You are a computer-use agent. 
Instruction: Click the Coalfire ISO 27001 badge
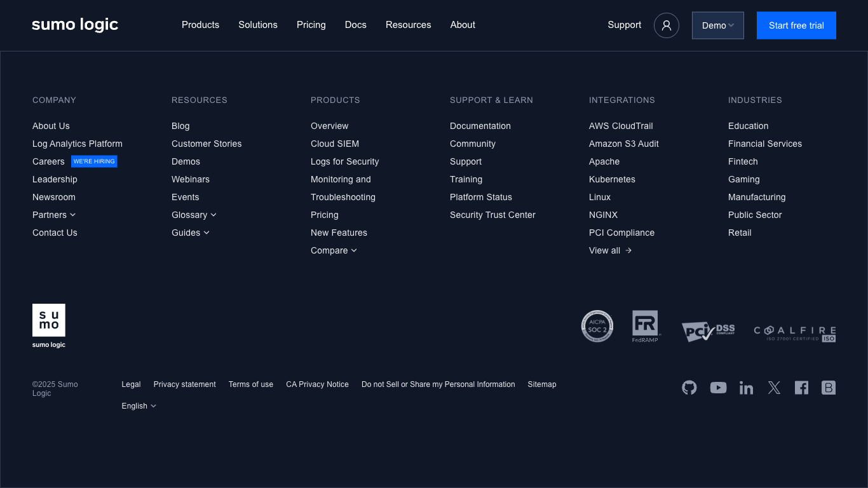pyautogui.click(x=795, y=334)
